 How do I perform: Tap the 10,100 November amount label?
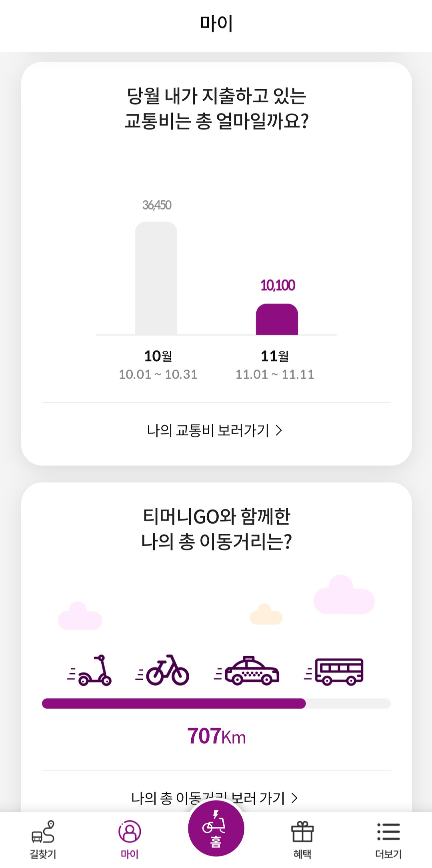(x=278, y=285)
